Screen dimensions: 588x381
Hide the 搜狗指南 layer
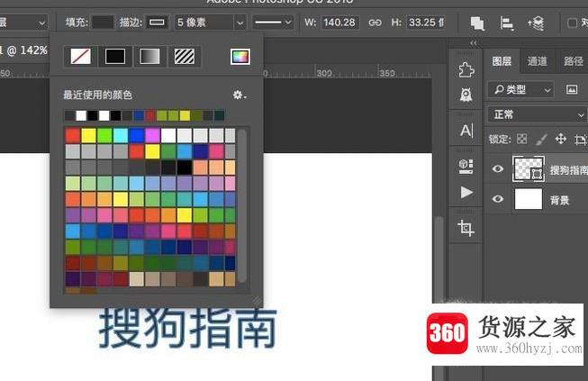point(498,168)
